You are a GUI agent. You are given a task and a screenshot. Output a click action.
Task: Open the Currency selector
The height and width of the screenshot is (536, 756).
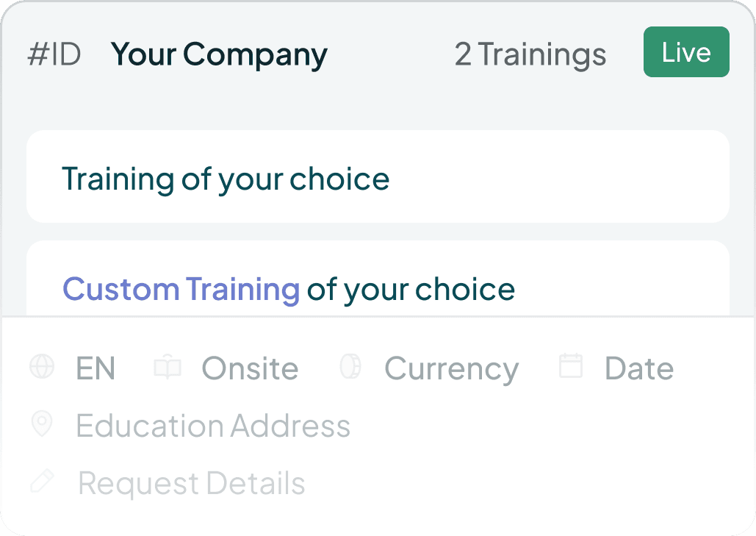point(451,368)
